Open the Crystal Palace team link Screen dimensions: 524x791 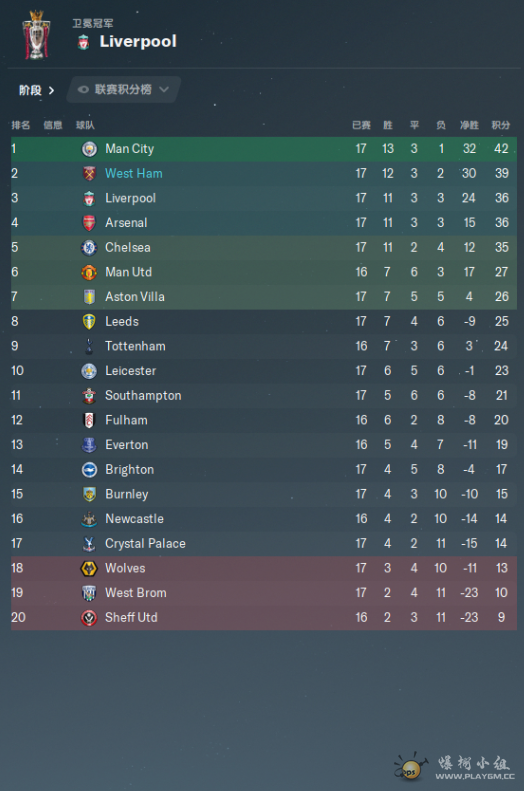click(x=145, y=544)
